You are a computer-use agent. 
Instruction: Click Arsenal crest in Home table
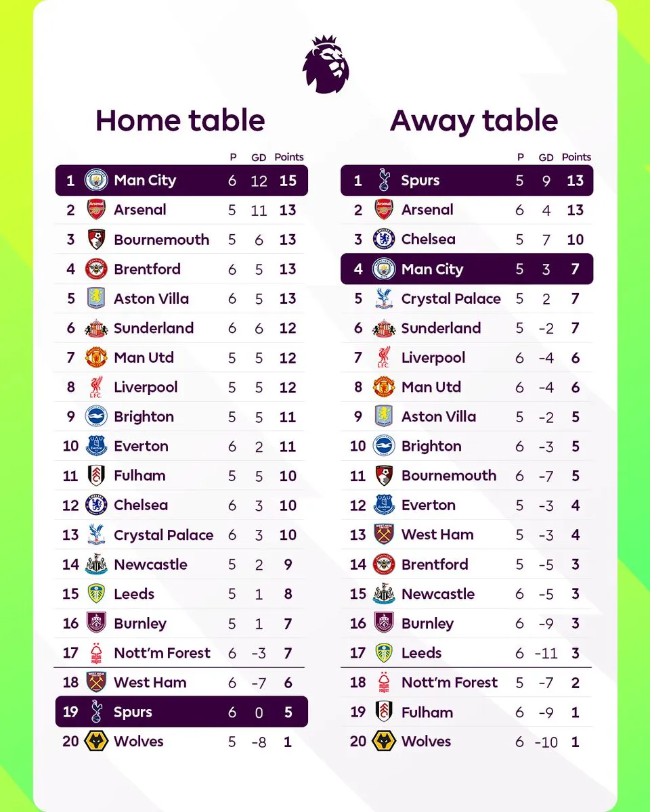tap(96, 210)
